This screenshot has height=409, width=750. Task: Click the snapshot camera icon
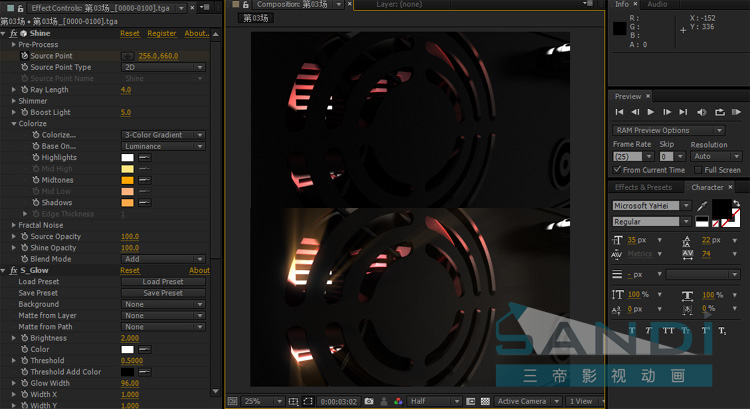369,401
